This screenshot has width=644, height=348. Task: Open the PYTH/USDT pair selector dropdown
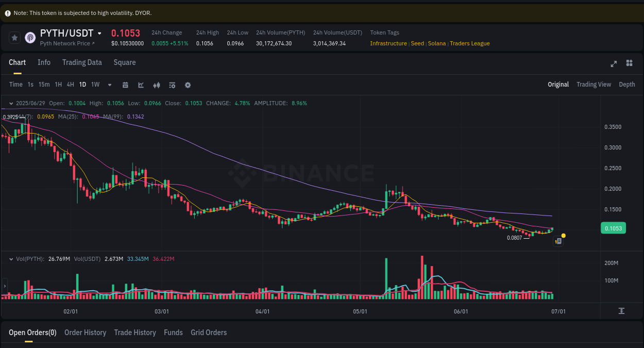99,33
